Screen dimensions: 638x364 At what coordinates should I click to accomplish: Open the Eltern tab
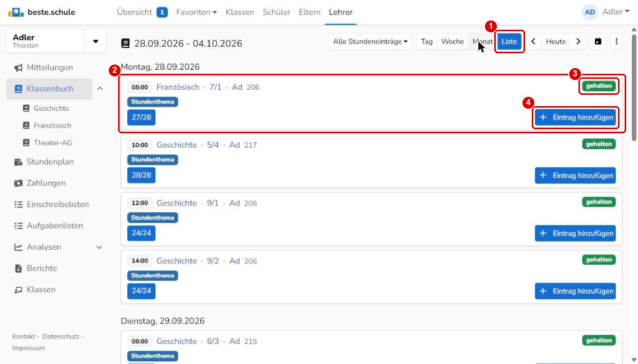click(x=310, y=12)
